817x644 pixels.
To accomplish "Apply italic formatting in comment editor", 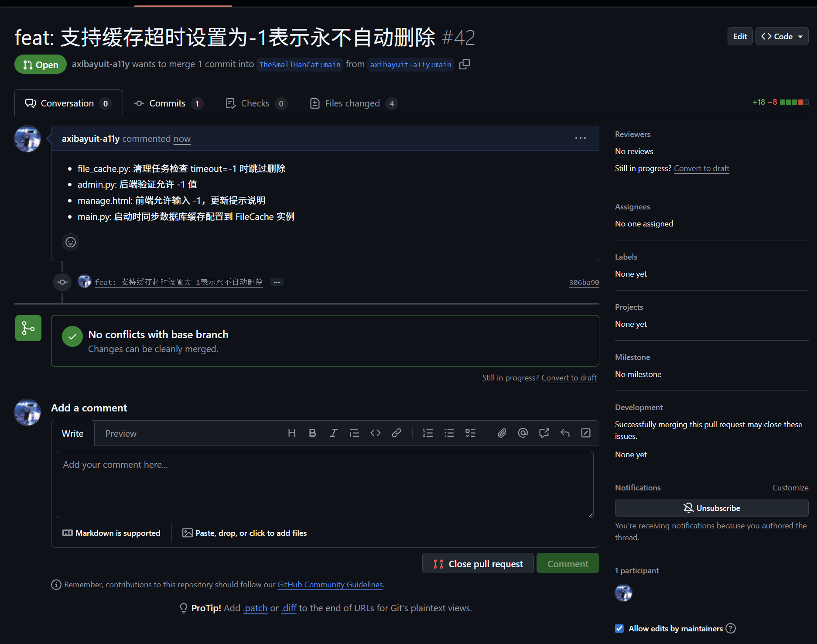I will coord(333,433).
